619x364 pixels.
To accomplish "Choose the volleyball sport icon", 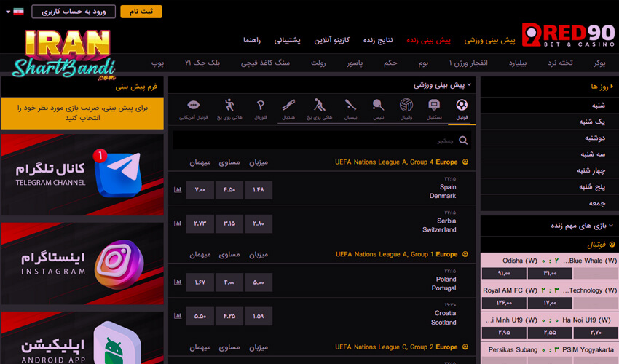I will (406, 109).
